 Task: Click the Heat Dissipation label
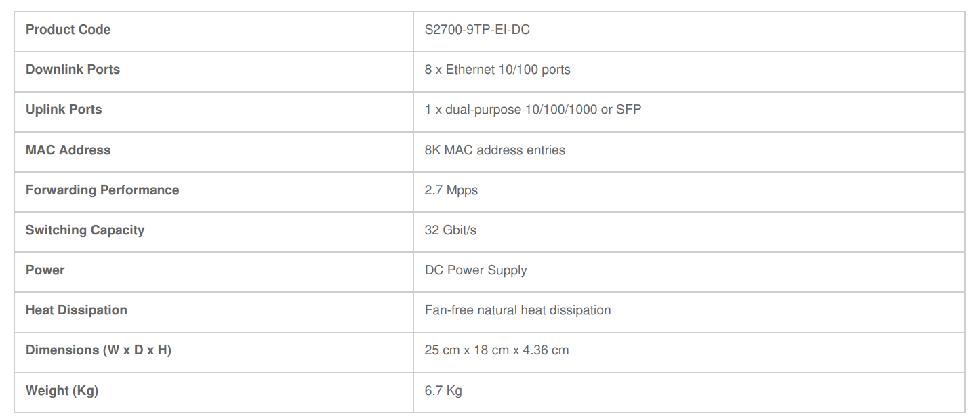pyautogui.click(x=77, y=310)
